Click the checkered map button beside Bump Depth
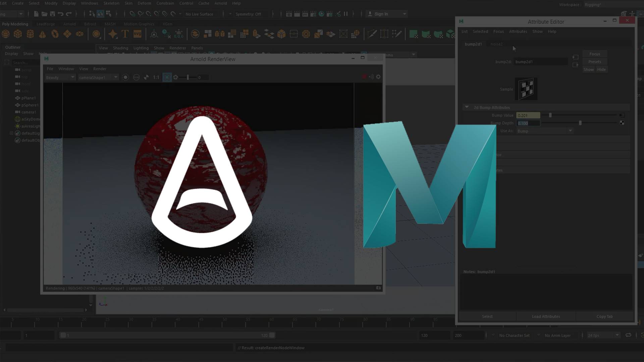The image size is (644, 362). coord(622,123)
